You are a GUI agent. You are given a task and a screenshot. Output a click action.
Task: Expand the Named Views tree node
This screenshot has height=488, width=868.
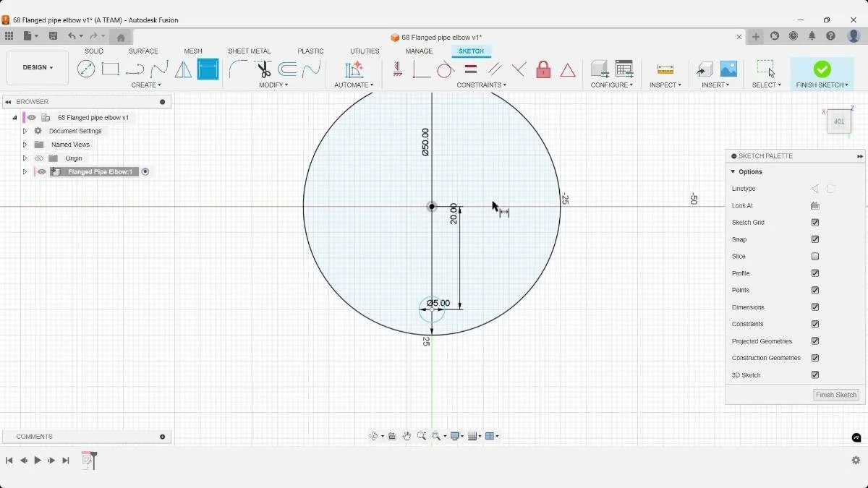click(25, 145)
